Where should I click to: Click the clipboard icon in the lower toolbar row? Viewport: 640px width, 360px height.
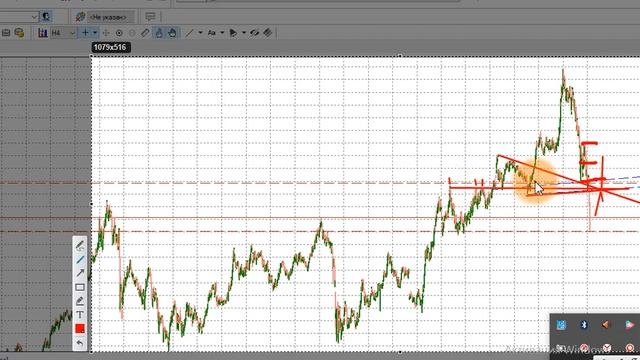pos(6,33)
